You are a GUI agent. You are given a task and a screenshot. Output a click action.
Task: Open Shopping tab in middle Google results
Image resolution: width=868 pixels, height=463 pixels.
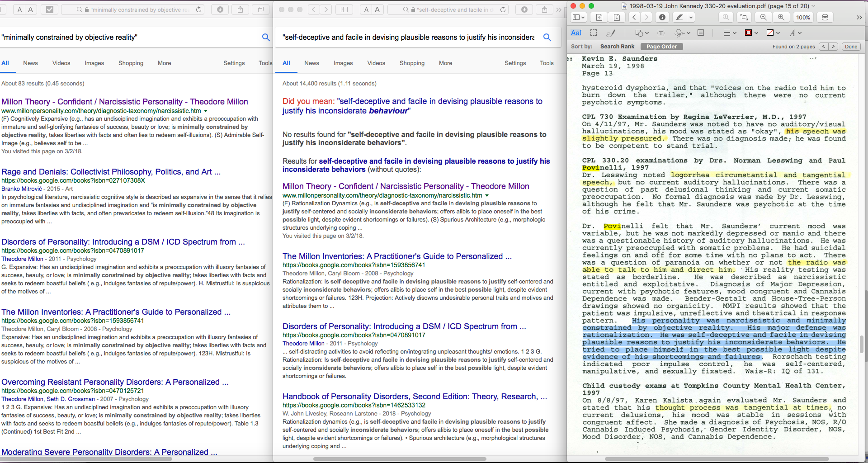click(412, 63)
